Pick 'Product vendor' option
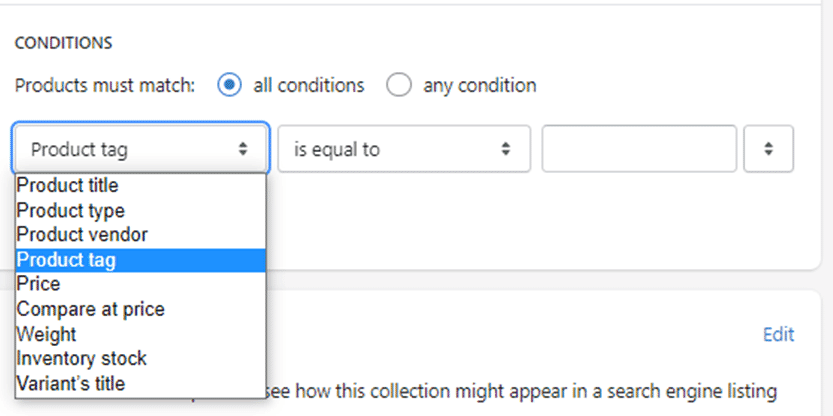Viewport: 833px width, 416px height. pos(141,234)
